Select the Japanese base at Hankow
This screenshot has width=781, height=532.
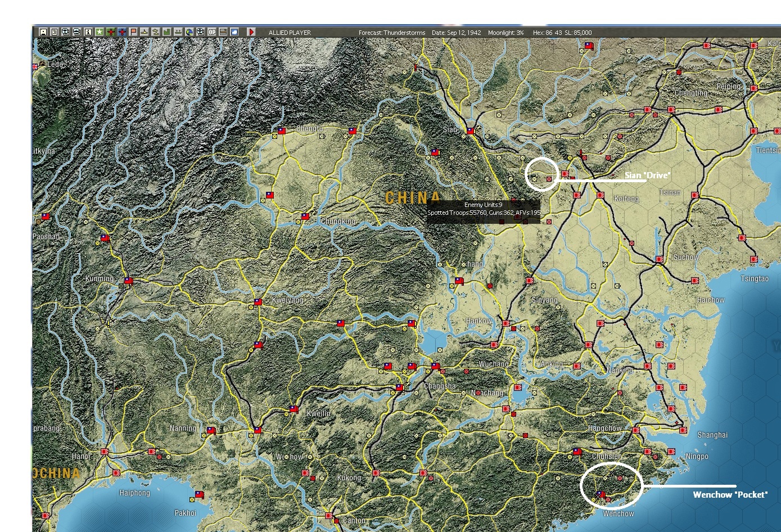(x=506, y=323)
